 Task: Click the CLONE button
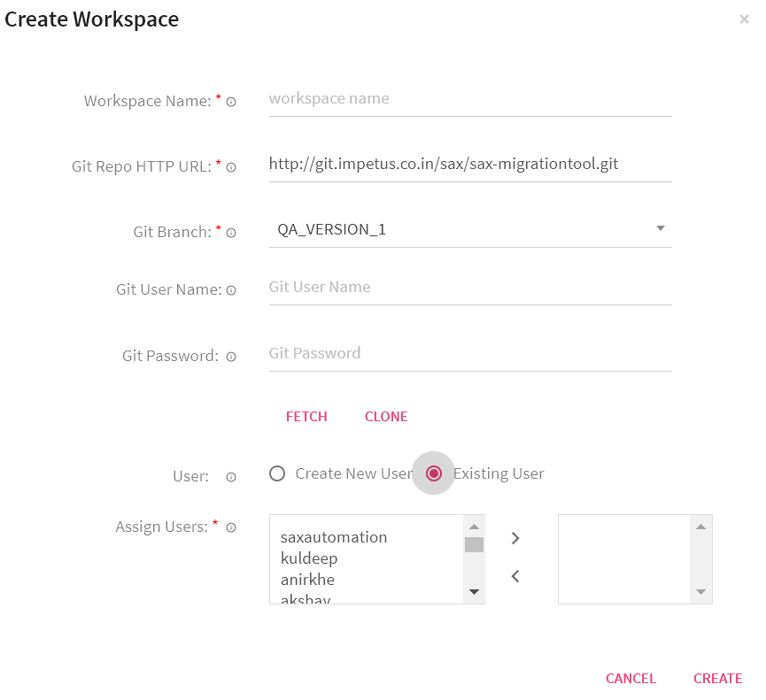click(386, 416)
